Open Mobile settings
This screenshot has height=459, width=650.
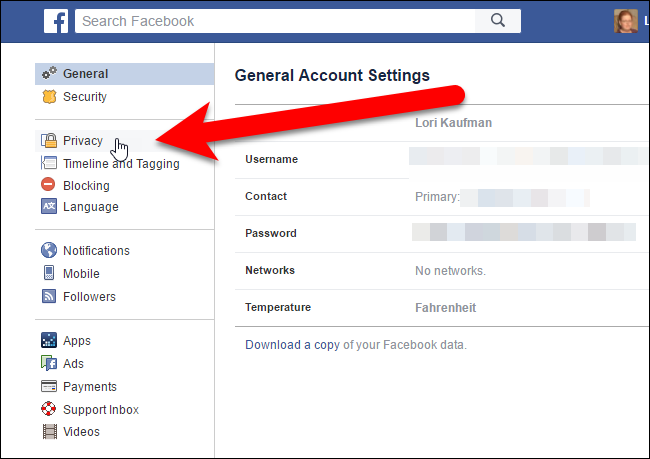[83, 273]
